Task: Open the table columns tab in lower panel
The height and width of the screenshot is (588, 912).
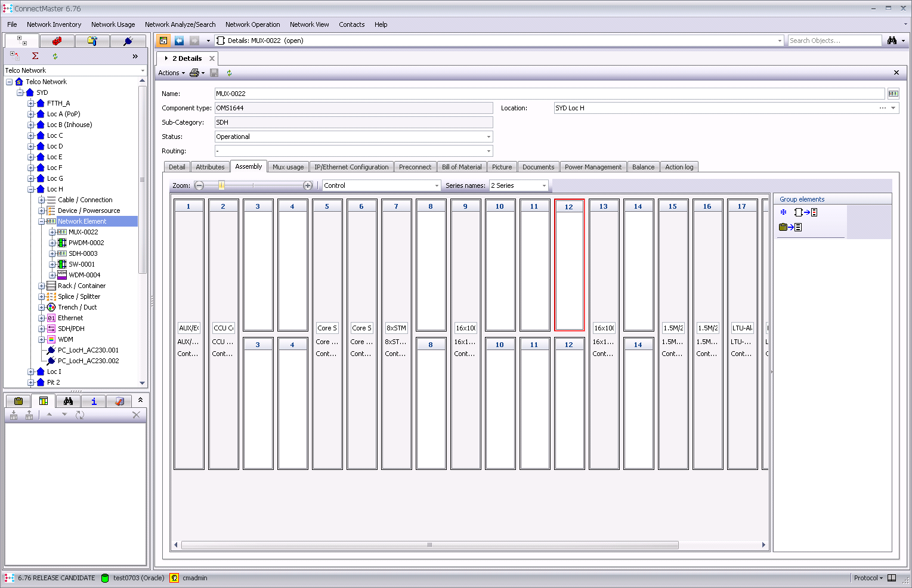Action: pos(44,401)
